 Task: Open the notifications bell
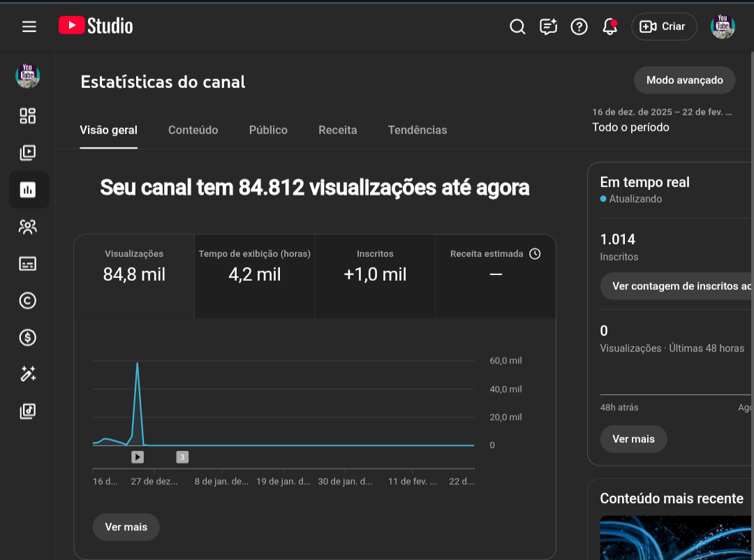609,27
